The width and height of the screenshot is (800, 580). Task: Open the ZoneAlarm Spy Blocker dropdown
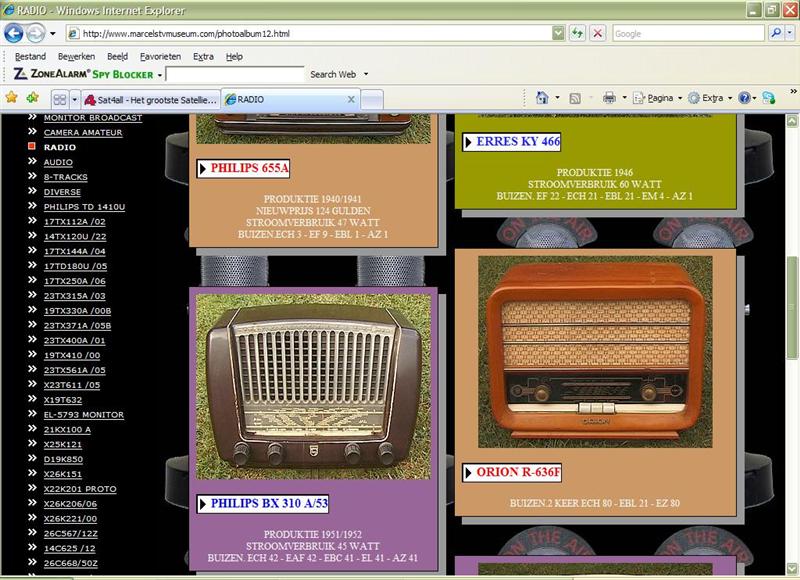pyautogui.click(x=160, y=75)
